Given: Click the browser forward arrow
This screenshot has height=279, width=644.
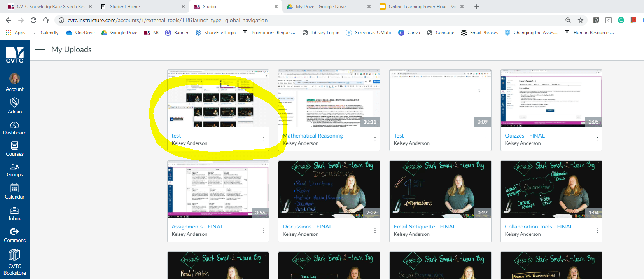Looking at the screenshot, I should pos(21,20).
